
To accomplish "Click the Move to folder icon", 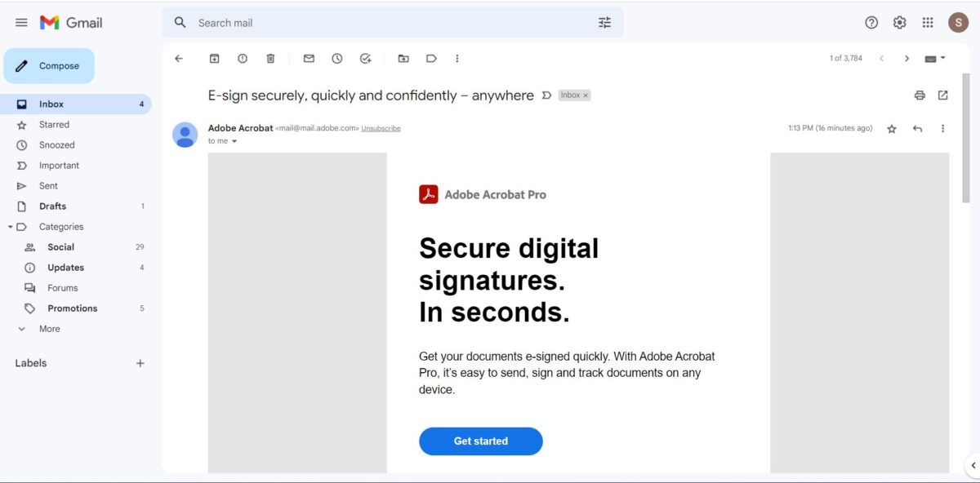I will (403, 59).
